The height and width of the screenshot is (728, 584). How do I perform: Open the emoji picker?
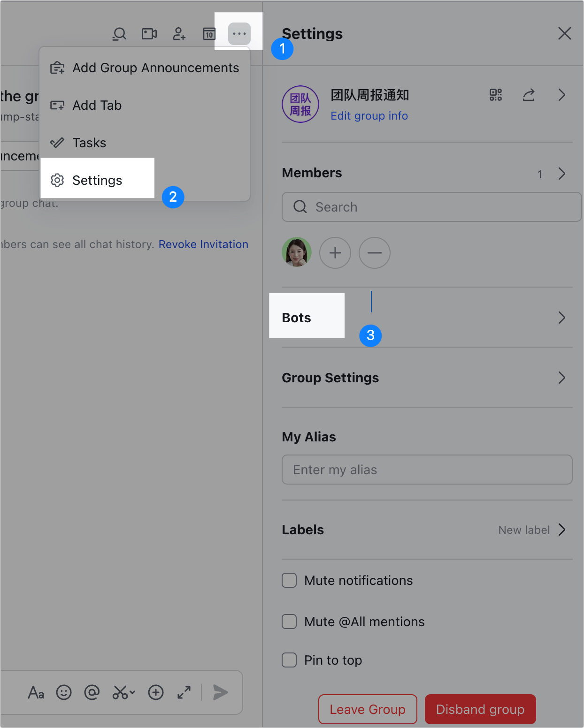pos(64,692)
